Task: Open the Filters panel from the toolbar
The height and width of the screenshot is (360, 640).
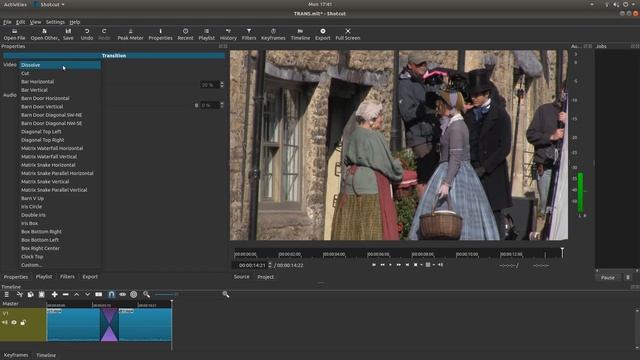Action: tap(249, 34)
